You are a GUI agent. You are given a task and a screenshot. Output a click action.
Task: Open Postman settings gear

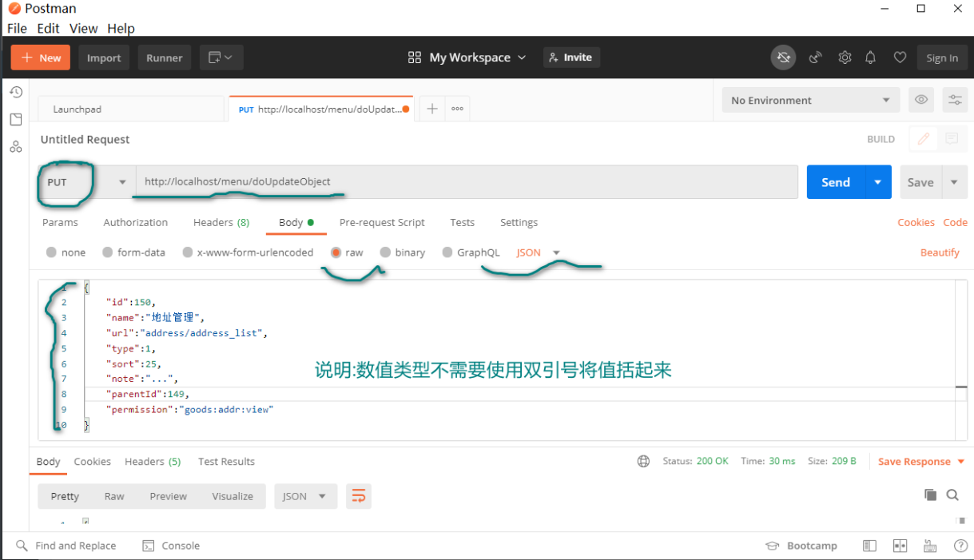tap(845, 58)
